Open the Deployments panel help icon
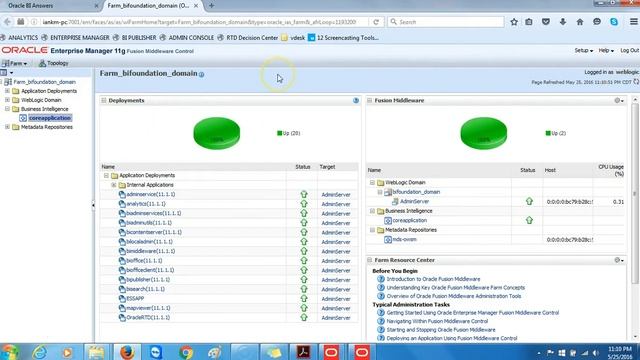This screenshot has width=640, height=360. pyautogui.click(x=356, y=100)
